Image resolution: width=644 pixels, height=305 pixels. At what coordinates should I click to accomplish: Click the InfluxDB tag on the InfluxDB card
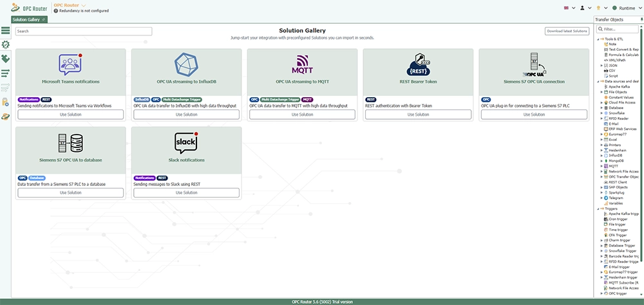click(x=142, y=100)
